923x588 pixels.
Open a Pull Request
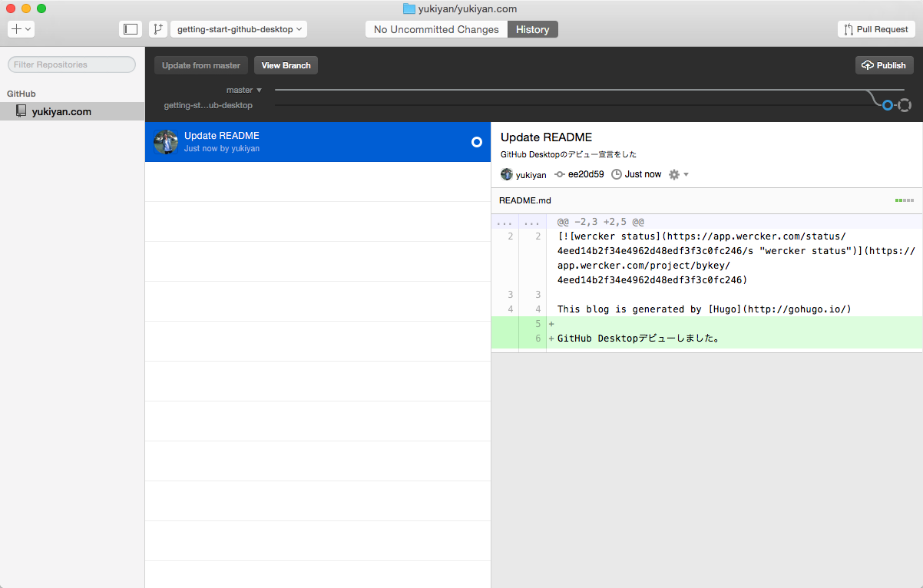tap(876, 28)
